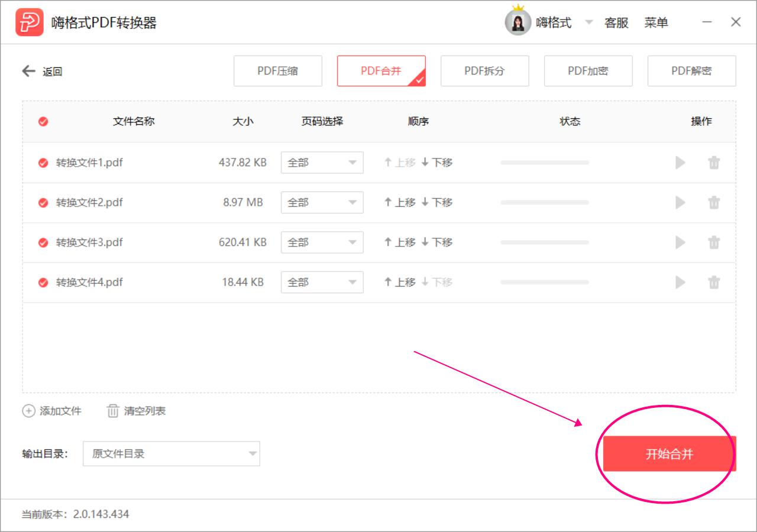The height and width of the screenshot is (532, 757).
Task: Start play icon for 转换文件2.pdf
Action: (x=680, y=202)
